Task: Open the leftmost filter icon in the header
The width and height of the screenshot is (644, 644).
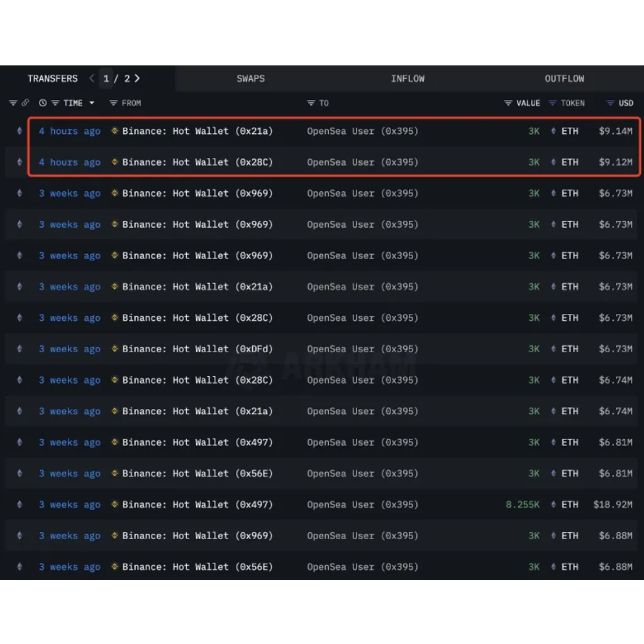Action: click(x=13, y=103)
